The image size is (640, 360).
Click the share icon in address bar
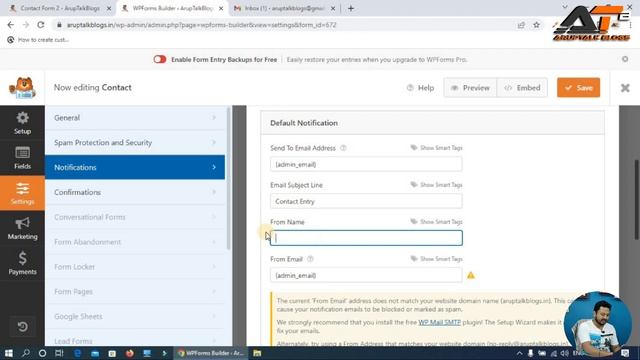point(521,25)
